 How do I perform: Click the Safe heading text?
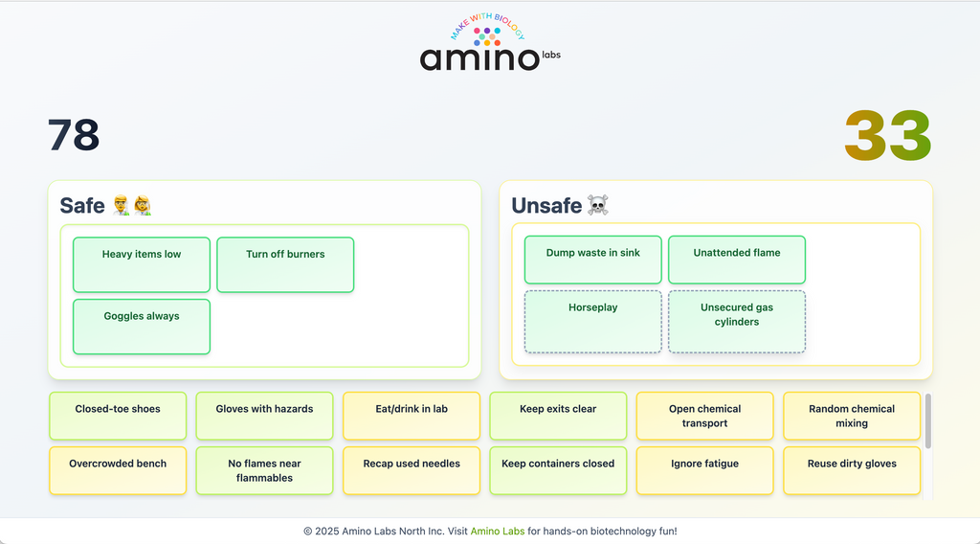[x=82, y=206]
